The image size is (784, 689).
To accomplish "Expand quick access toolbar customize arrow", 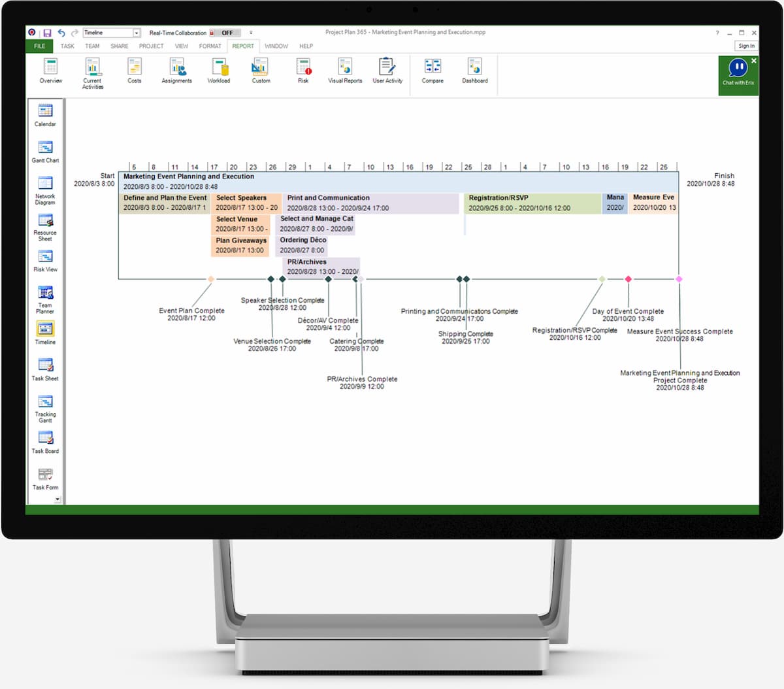I will 251,33.
